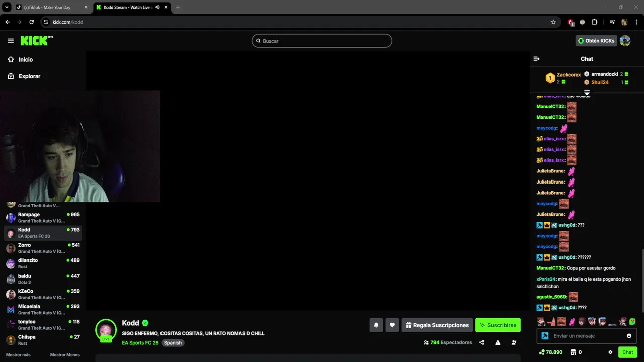This screenshot has height=362, width=644.
Task: Click the share icon under the stream
Action: pyautogui.click(x=481, y=343)
